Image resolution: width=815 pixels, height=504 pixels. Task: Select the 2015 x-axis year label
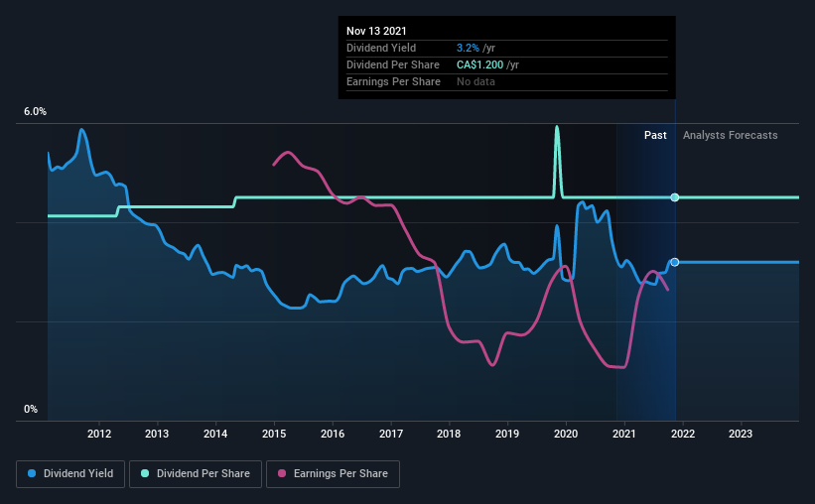[274, 434]
